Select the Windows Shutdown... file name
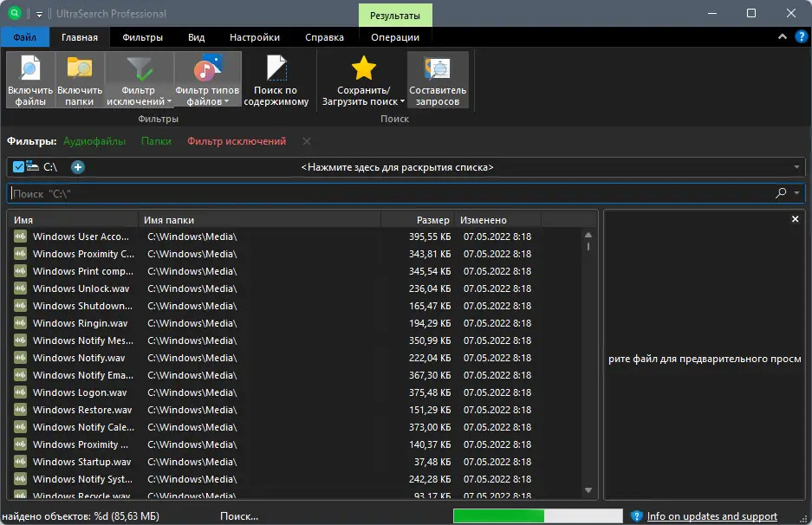Image resolution: width=812 pixels, height=525 pixels. tap(83, 306)
